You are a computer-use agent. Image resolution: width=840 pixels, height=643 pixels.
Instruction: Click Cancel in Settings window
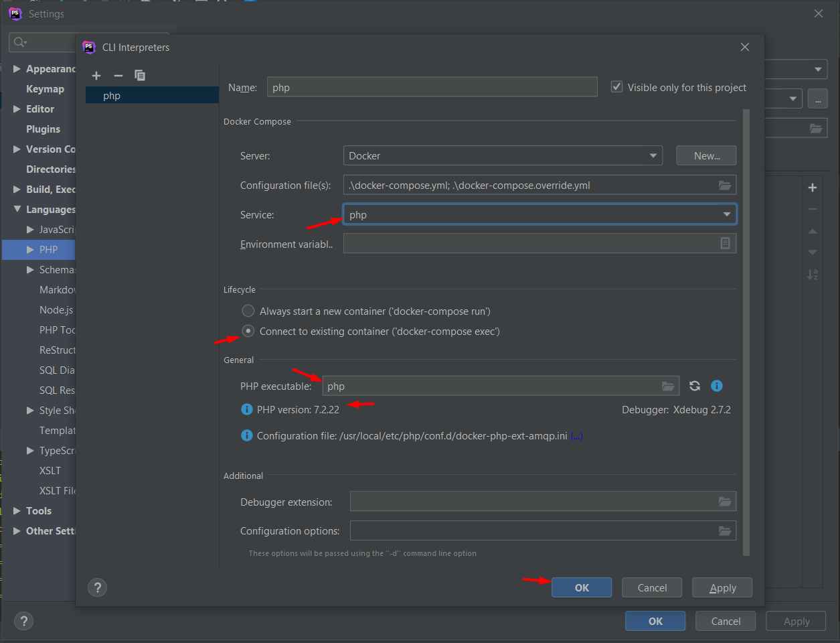726,621
